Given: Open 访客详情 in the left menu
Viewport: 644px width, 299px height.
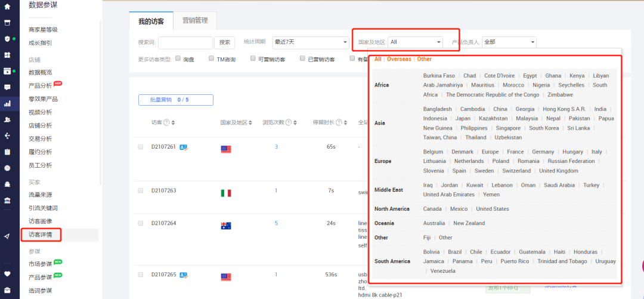Looking at the screenshot, I should pyautogui.click(x=41, y=235).
